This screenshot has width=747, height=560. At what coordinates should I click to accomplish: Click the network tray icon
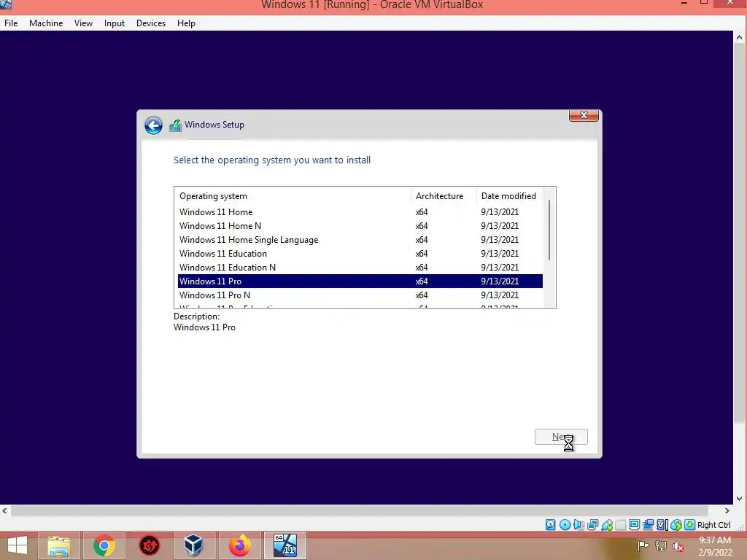tap(661, 545)
